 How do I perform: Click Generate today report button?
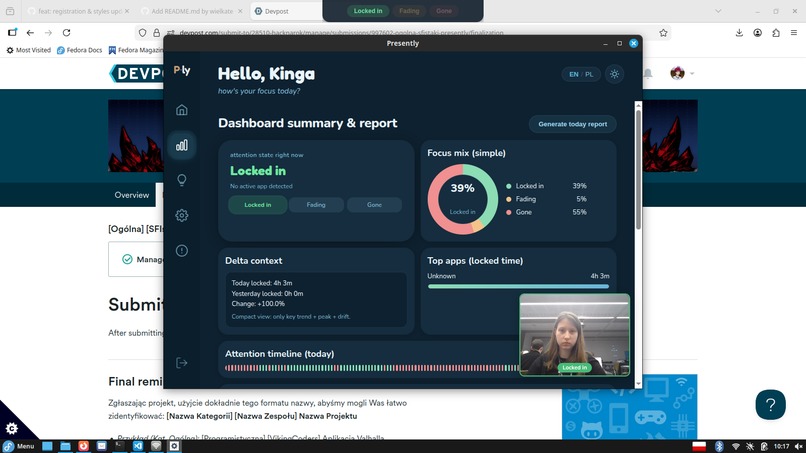pos(573,124)
